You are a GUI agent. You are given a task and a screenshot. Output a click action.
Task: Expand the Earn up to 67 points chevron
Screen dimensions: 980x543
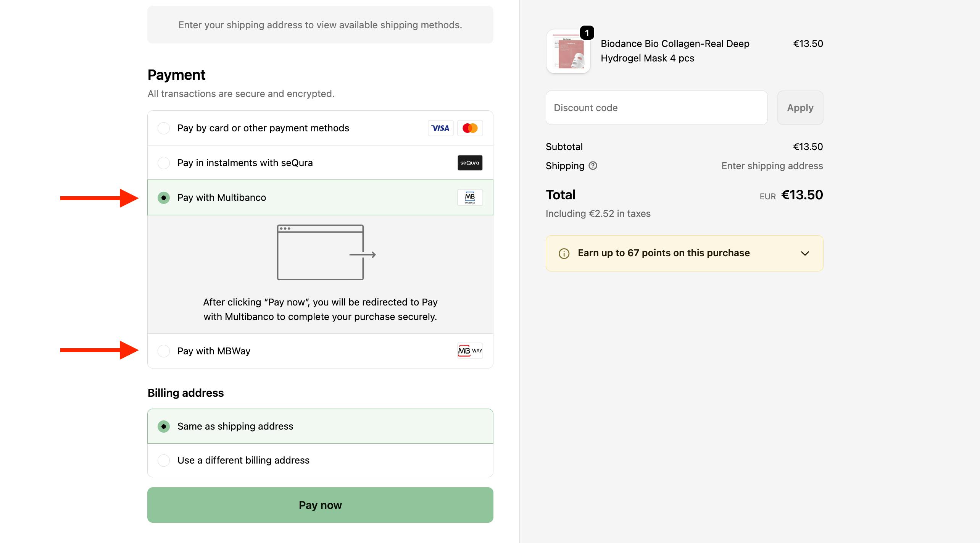[x=805, y=254]
